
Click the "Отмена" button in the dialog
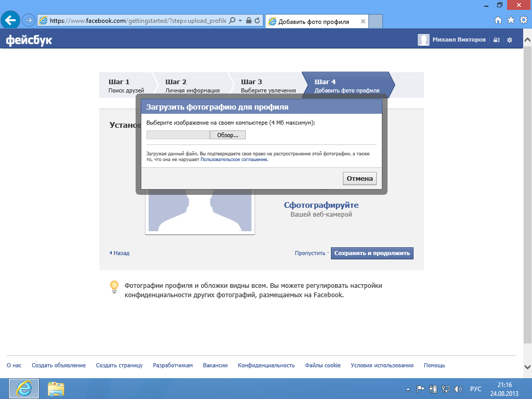[360, 179]
